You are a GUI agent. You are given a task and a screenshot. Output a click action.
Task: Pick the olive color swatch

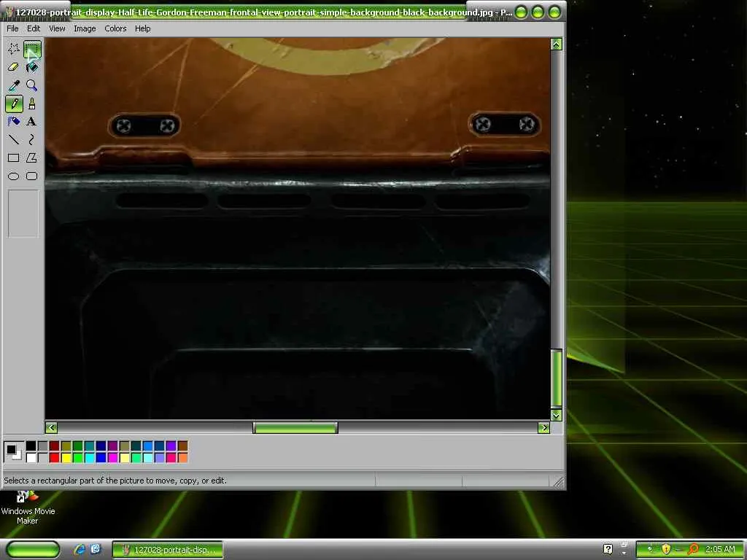coord(66,446)
